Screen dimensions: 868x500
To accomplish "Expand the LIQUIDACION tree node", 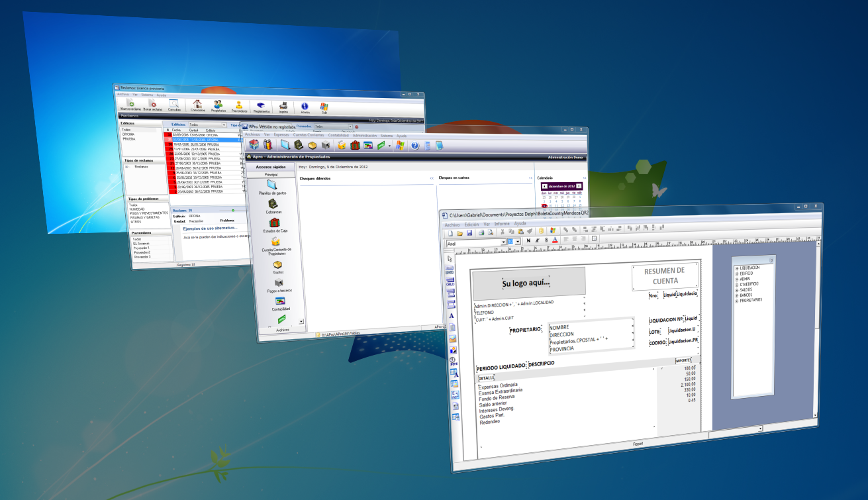I will click(x=737, y=268).
